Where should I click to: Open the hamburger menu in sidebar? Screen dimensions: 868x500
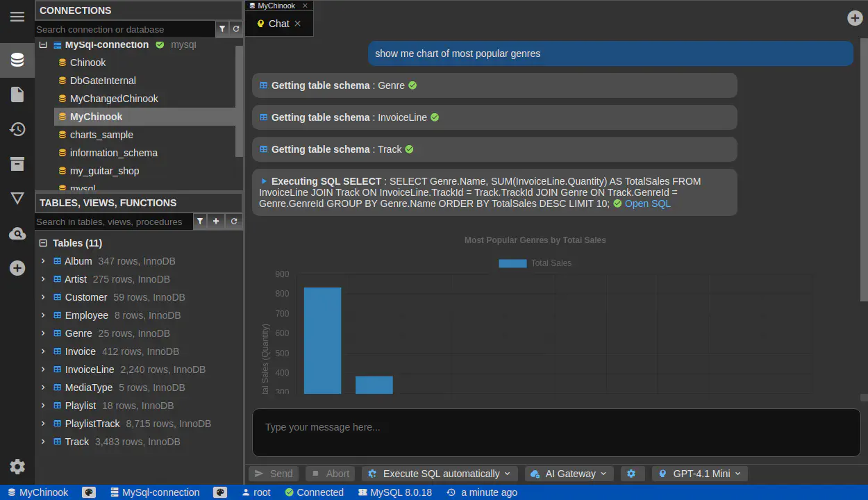pos(17,17)
